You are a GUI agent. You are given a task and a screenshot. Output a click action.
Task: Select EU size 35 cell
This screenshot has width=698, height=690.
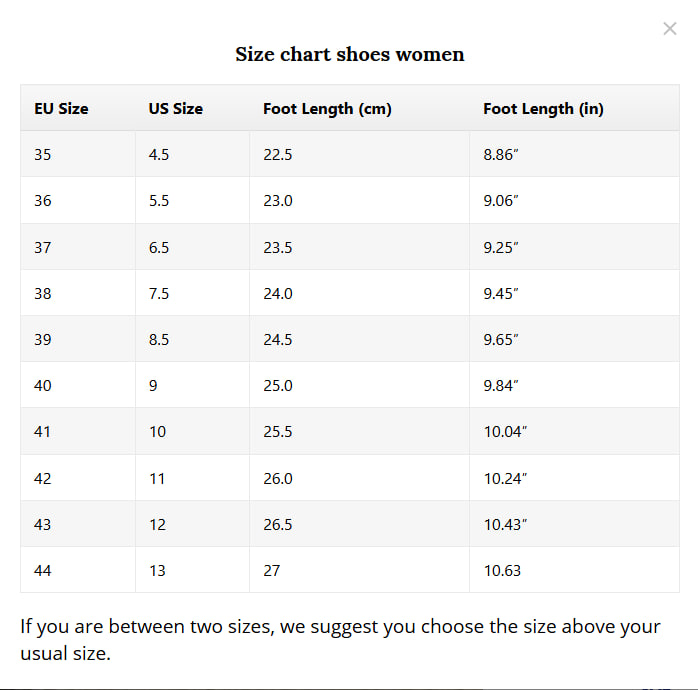click(43, 155)
